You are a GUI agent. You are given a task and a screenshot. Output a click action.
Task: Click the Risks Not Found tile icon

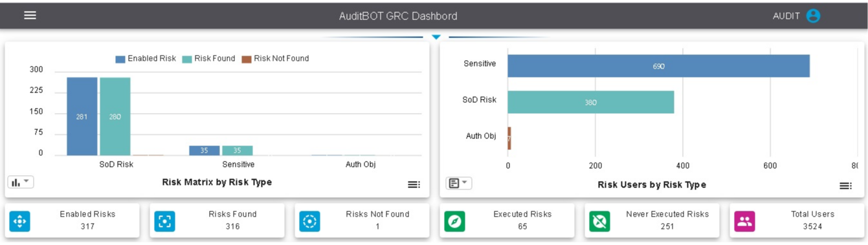click(309, 222)
